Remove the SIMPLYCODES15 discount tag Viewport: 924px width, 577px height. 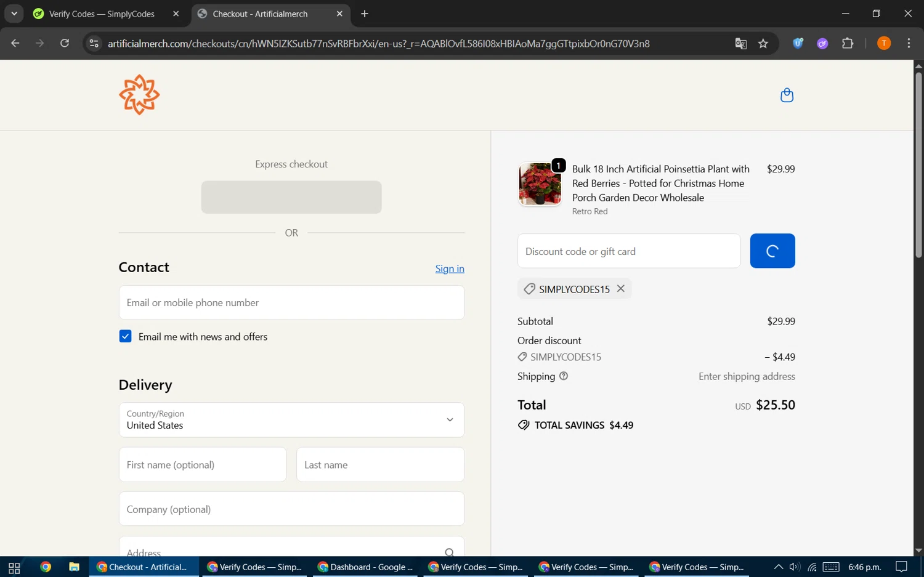621,288
